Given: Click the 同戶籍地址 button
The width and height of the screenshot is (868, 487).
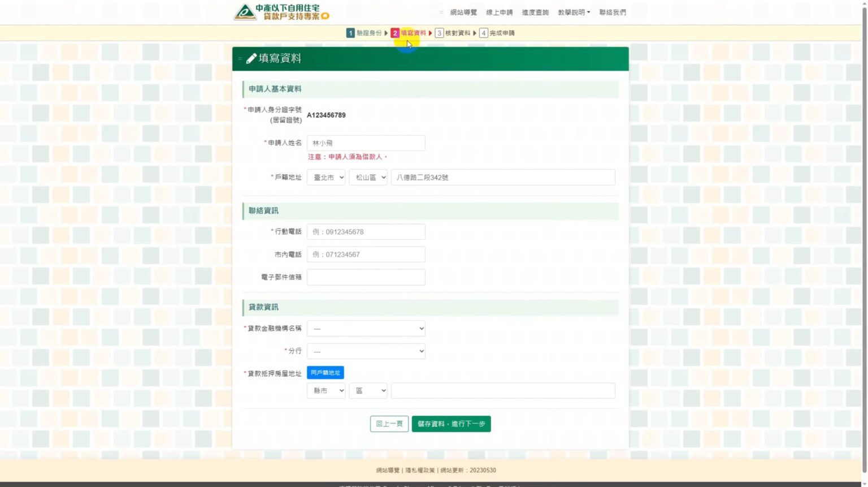Looking at the screenshot, I should 325,373.
